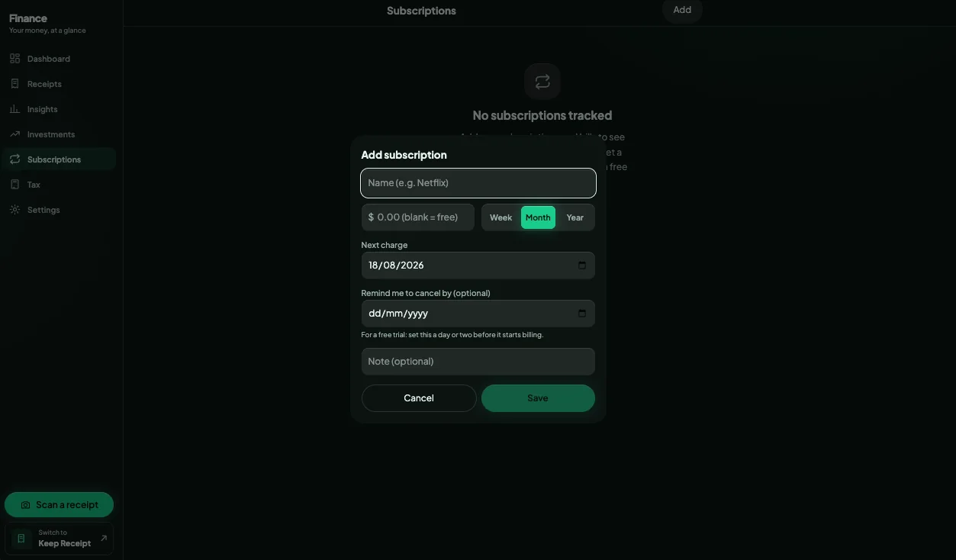Click the Receipts document icon in sidebar

pyautogui.click(x=14, y=84)
